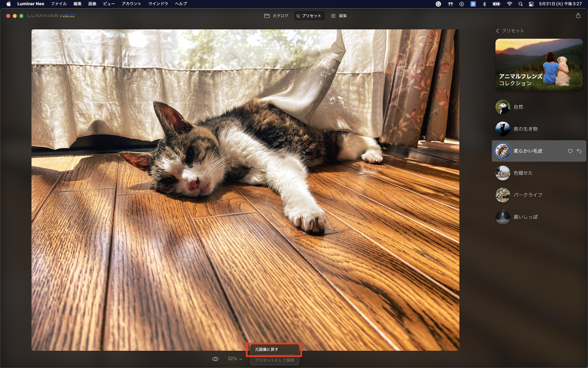This screenshot has width=588, height=368.
Task: Open the ファイル menu in the menu bar
Action: pyautogui.click(x=59, y=4)
